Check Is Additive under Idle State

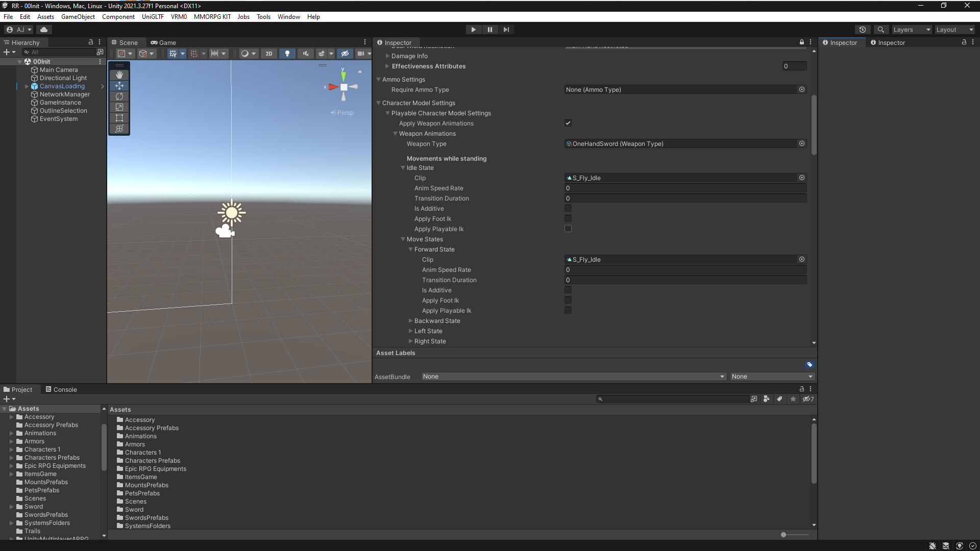coord(568,208)
